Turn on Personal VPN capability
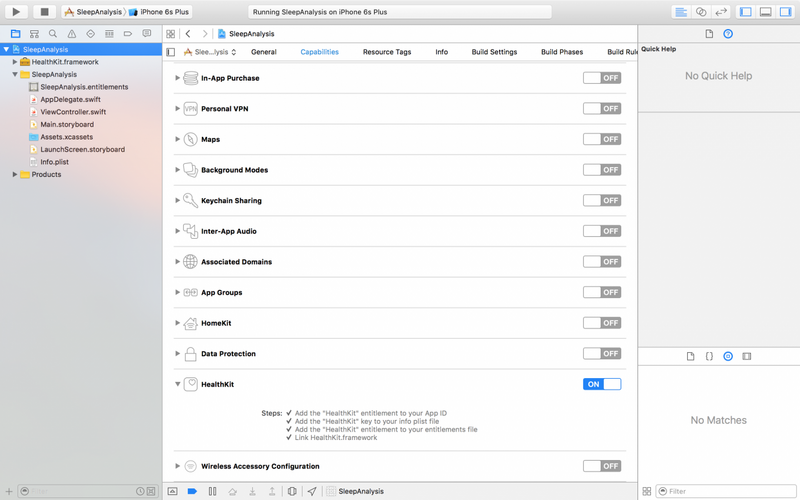This screenshot has width=800, height=500. [x=602, y=109]
